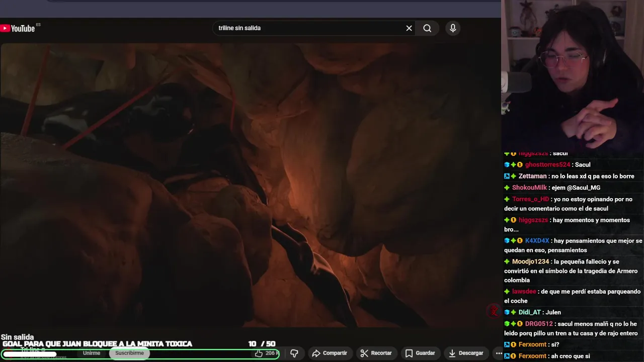The width and height of the screenshot is (644, 362).
Task: Open the three-dot more actions menu
Action: [499, 353]
